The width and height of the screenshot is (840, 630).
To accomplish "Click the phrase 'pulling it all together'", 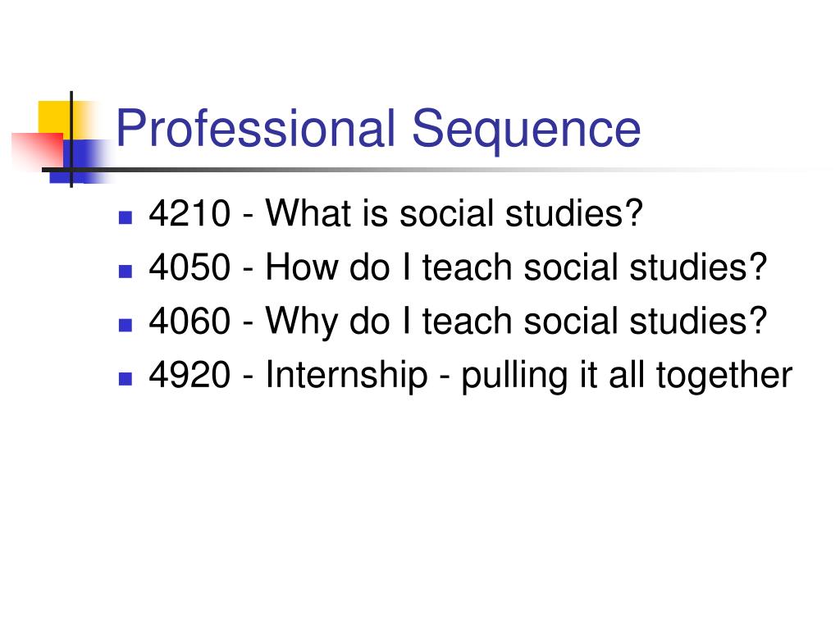I will 627,376.
